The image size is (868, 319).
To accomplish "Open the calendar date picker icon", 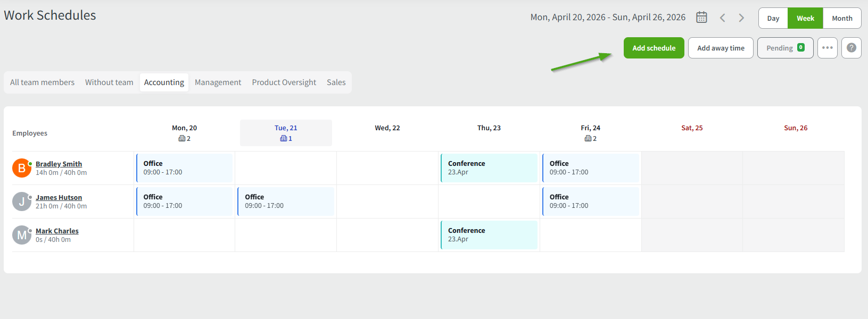I will (701, 18).
